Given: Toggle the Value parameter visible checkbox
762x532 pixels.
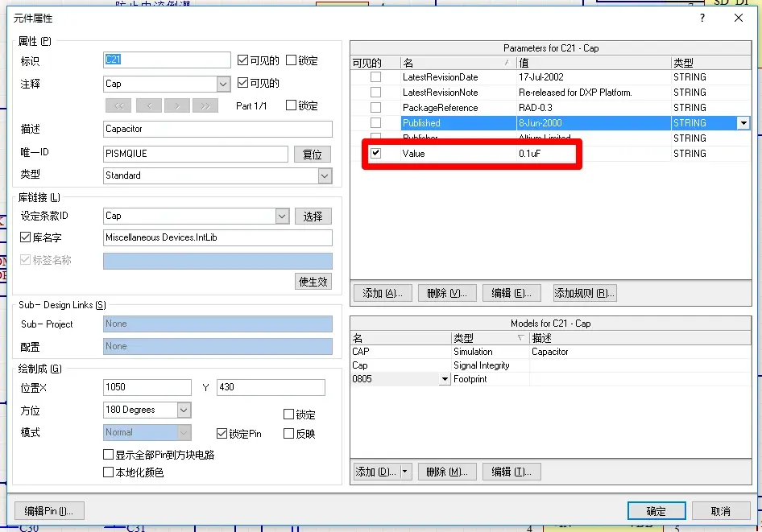Looking at the screenshot, I should pyautogui.click(x=375, y=154).
